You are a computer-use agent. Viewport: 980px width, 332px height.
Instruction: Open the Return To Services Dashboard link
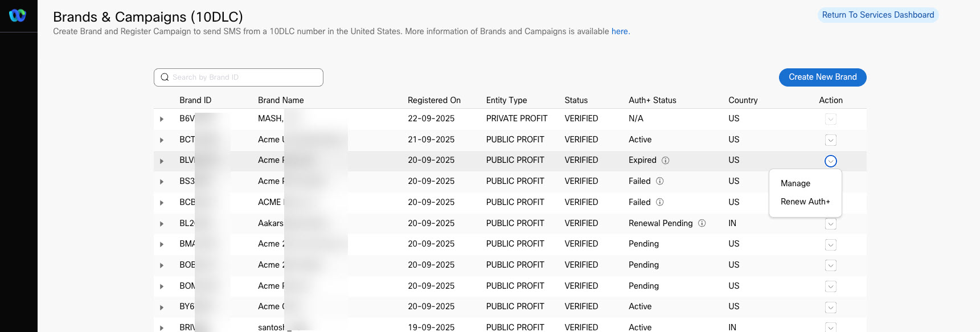point(878,15)
